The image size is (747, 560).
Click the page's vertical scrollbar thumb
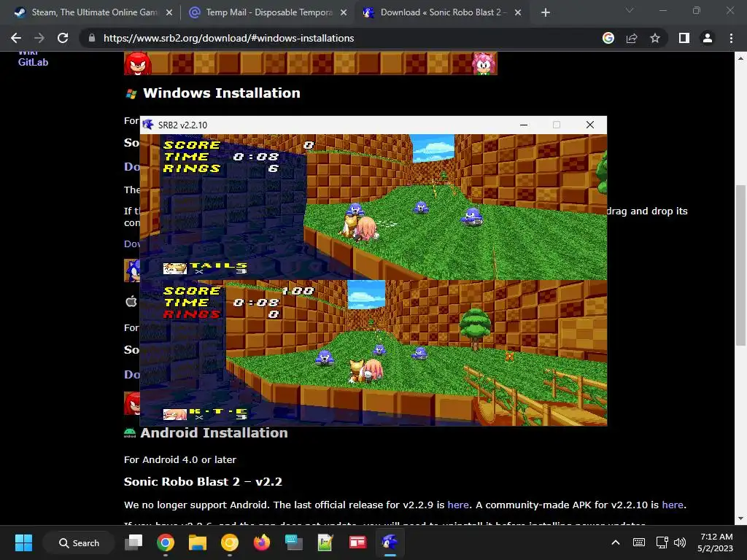click(x=740, y=265)
